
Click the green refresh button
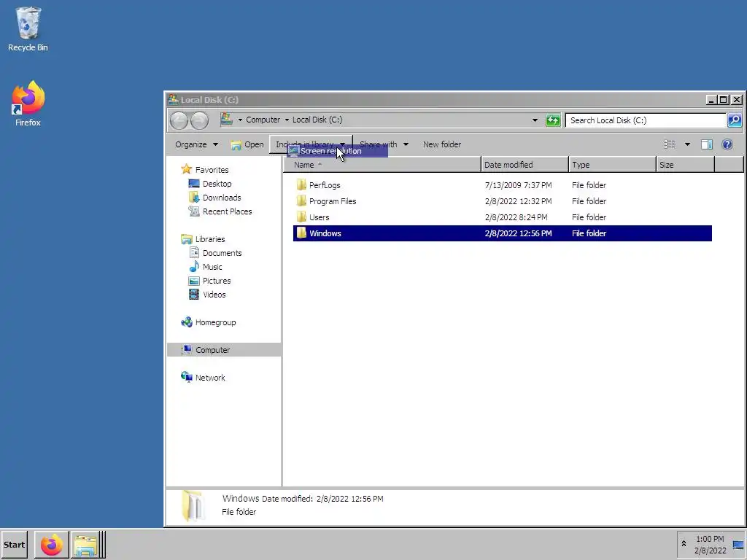coord(553,120)
